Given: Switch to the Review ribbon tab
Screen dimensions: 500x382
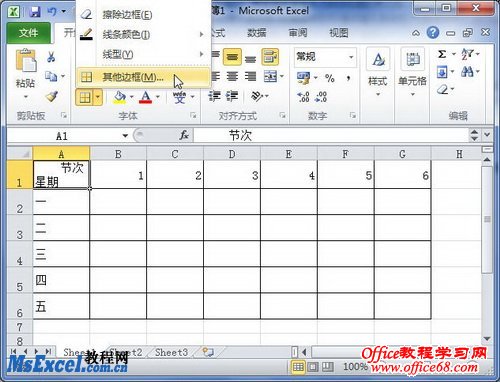Looking at the screenshot, I should (x=298, y=33).
